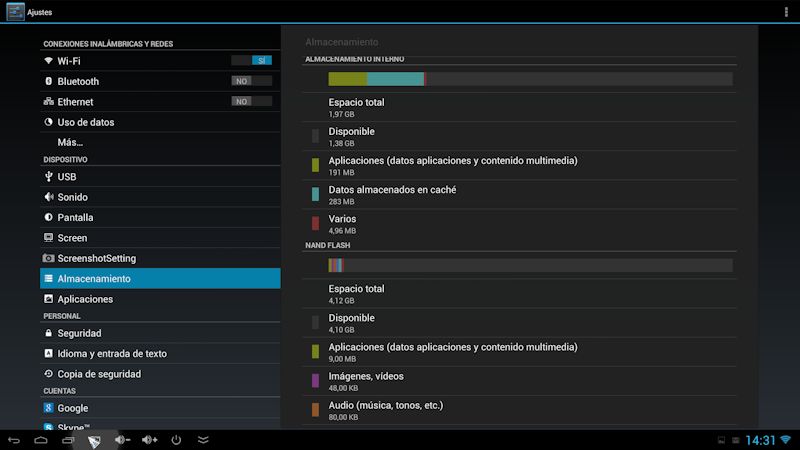Click NAND FLASH Espacio total 4,12 GB
The width and height of the screenshot is (800, 450).
click(x=519, y=293)
